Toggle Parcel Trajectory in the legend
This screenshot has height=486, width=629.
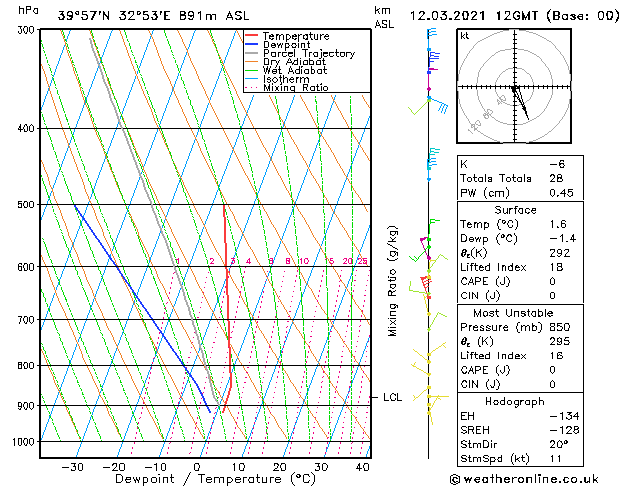tap(308, 54)
